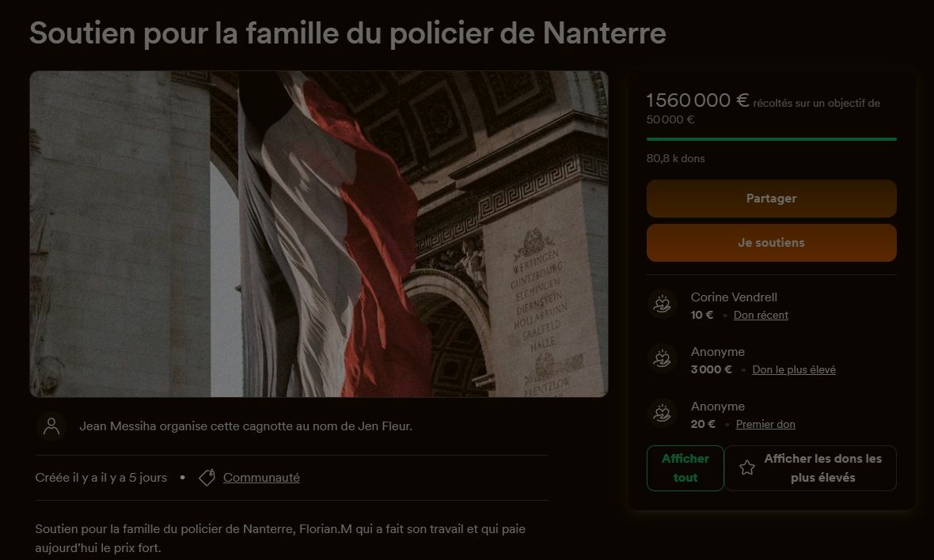Click the donor icon beside the 3 000 € donation
The height and width of the screenshot is (560, 934).
662,359
